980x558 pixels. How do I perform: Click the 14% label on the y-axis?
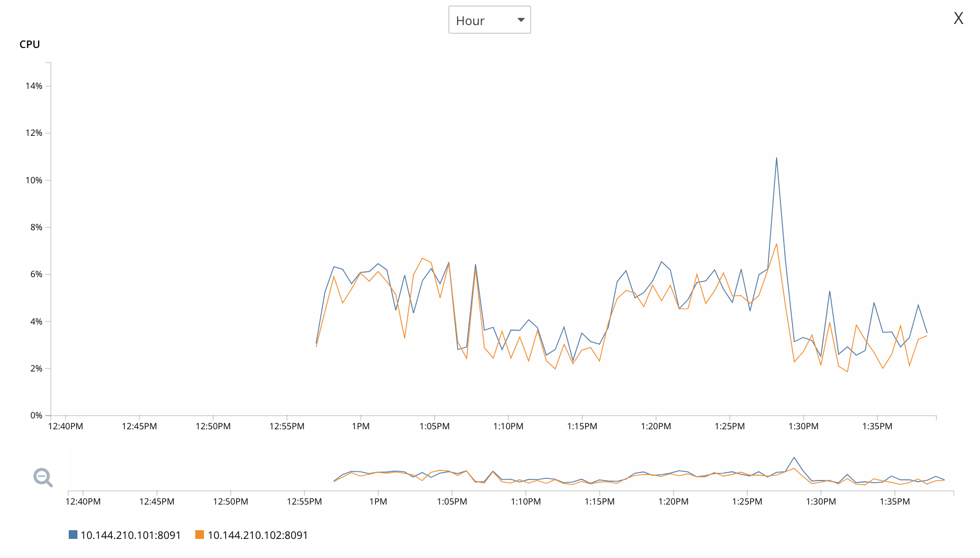point(34,86)
